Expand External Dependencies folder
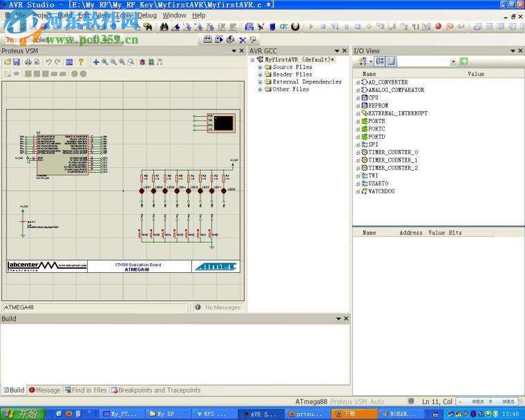The width and height of the screenshot is (525, 420). (x=260, y=82)
